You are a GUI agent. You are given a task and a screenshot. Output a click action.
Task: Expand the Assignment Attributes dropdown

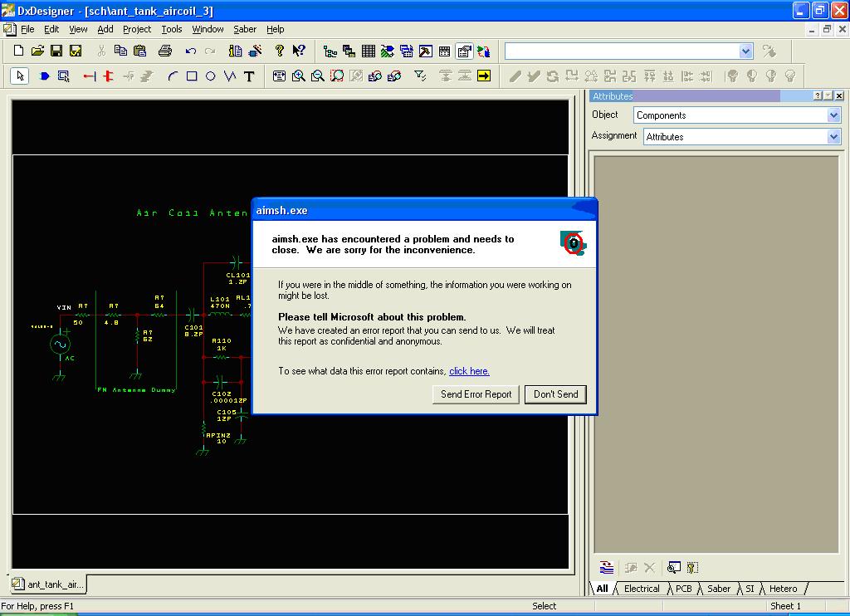(x=833, y=137)
